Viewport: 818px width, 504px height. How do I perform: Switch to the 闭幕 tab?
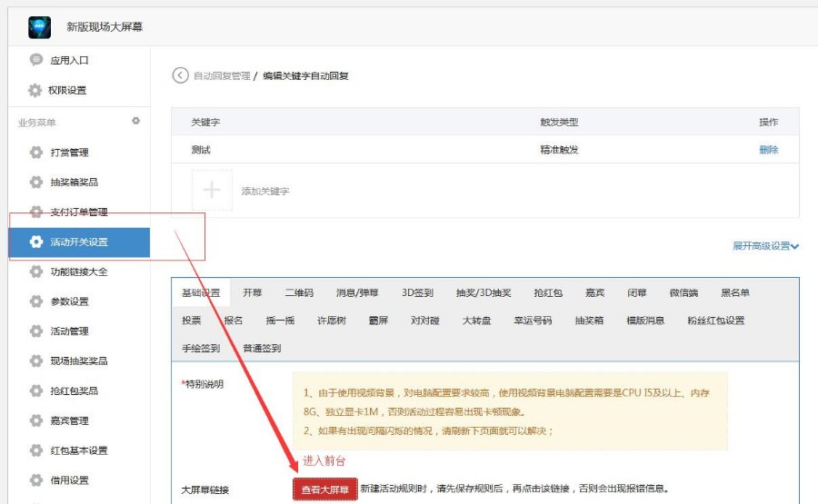[637, 293]
